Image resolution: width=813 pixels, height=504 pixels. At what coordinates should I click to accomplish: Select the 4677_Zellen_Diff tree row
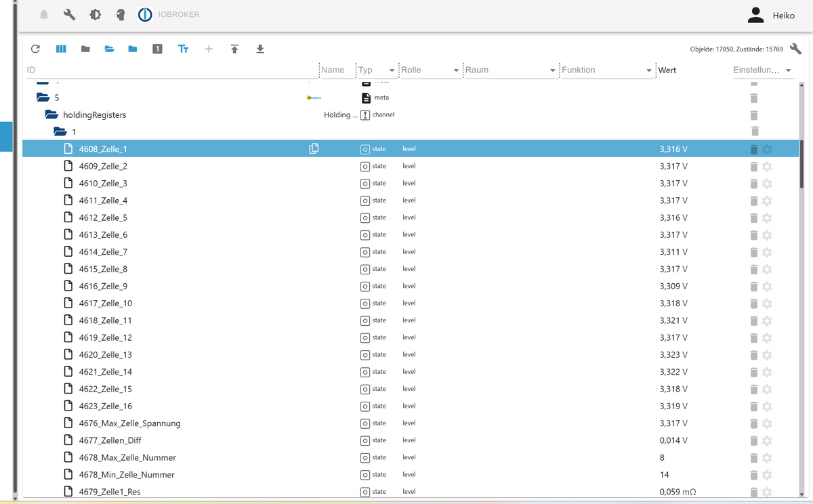click(110, 440)
